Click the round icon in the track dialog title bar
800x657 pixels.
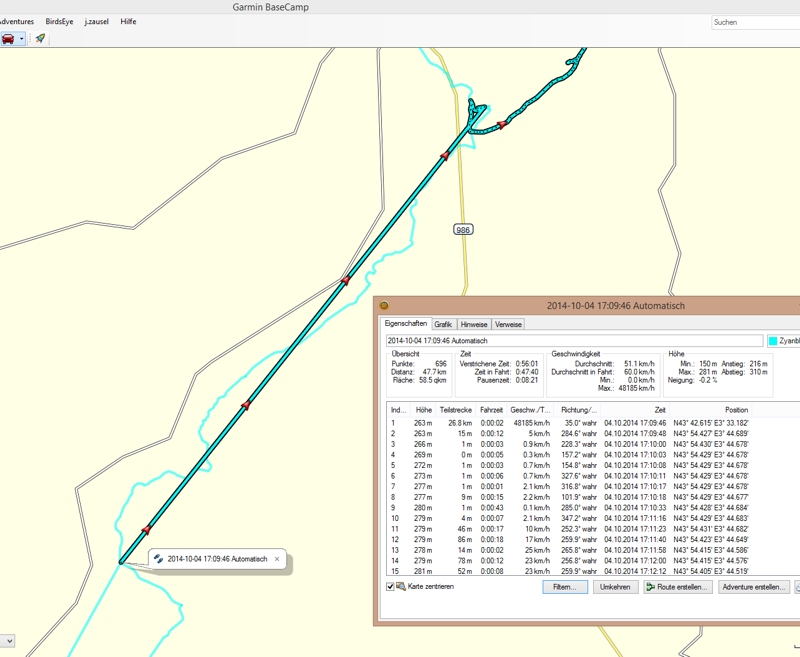[384, 306]
